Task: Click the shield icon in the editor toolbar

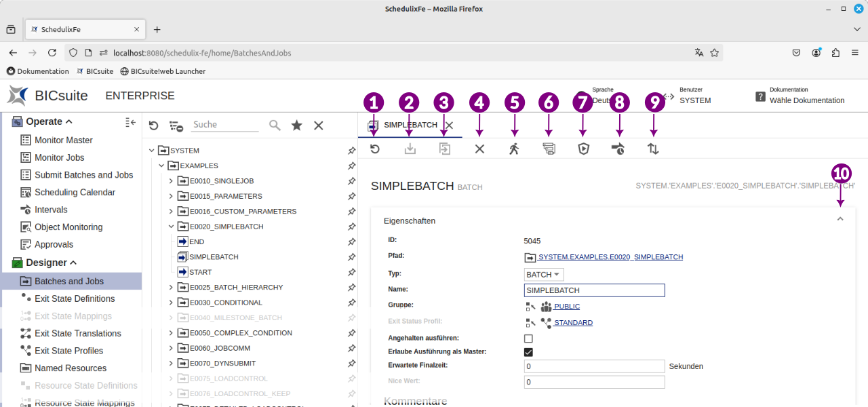Action: (x=583, y=149)
